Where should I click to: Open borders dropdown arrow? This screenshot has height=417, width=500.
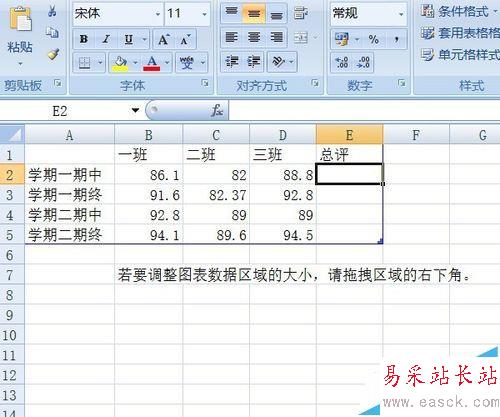click(x=100, y=62)
